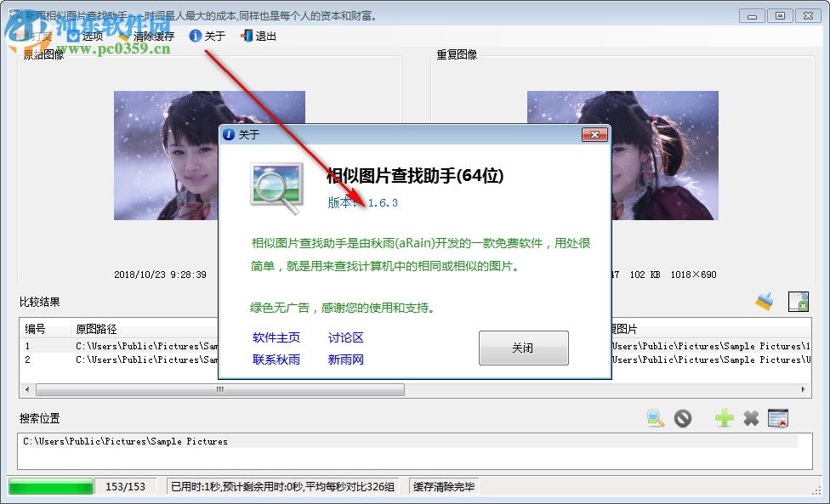This screenshot has height=504, width=830.
Task: Click the broom icon to clear comparison results
Action: point(764,302)
